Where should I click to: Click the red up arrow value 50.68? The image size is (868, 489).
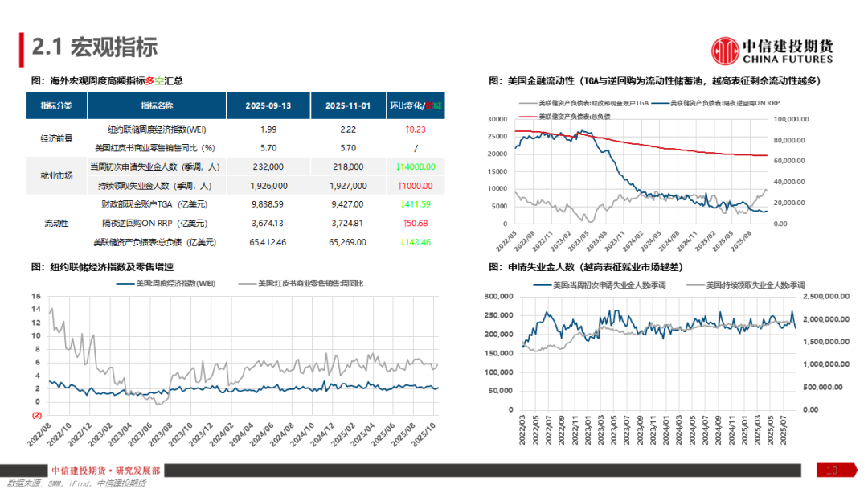pos(416,223)
